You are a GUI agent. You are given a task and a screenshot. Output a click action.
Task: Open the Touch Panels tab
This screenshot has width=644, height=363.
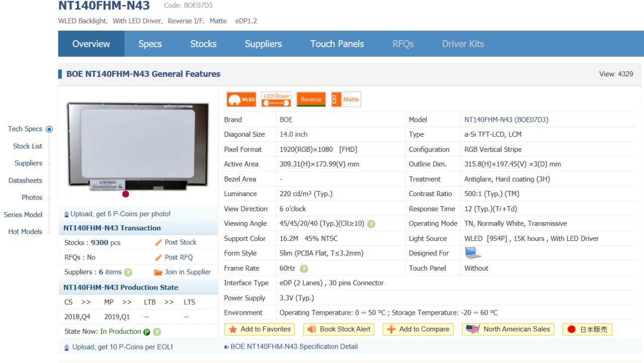click(x=337, y=44)
